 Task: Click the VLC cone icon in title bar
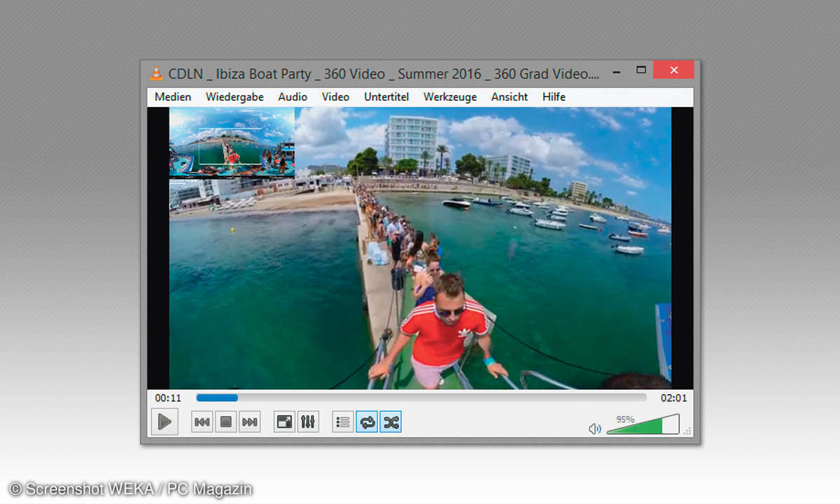[156, 73]
